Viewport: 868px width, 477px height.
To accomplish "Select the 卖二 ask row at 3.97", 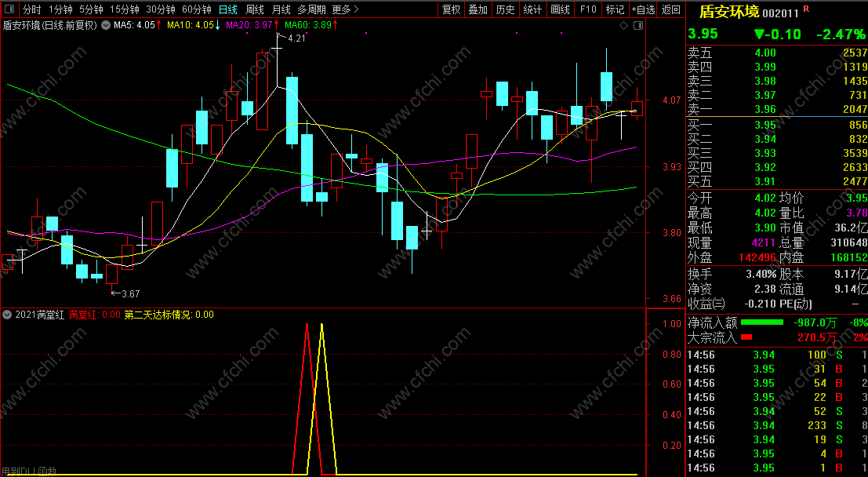I will [777, 95].
